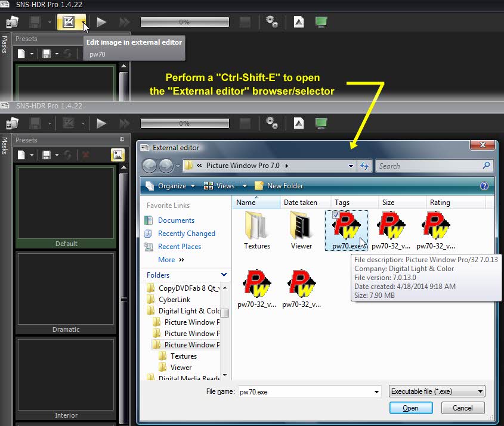504x426 pixels.
Task: Click the settings gears icon in top window toolbar
Action: pyautogui.click(x=271, y=22)
